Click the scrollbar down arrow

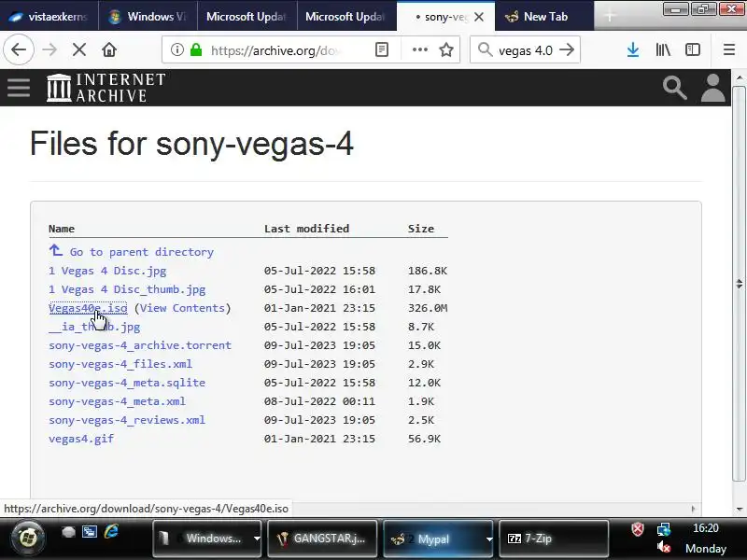[x=739, y=509]
